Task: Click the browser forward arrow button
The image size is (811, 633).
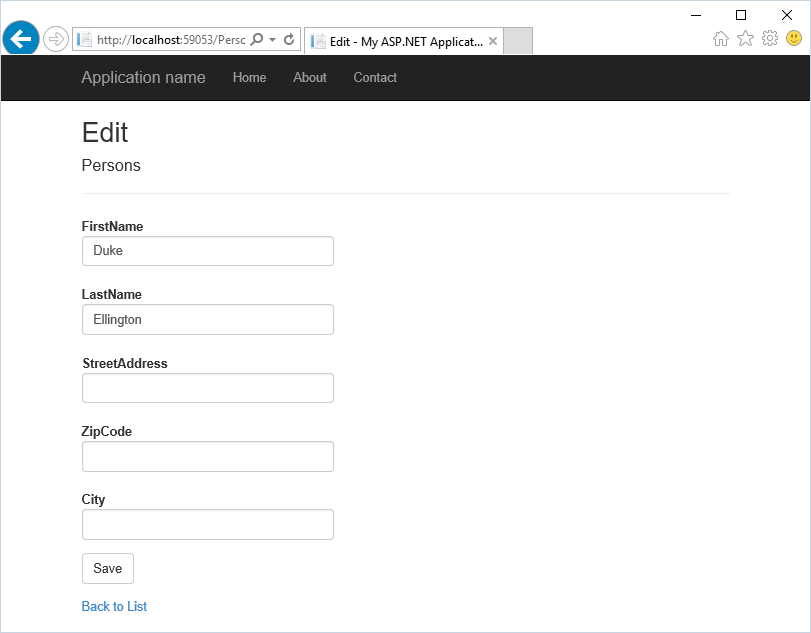Action: click(x=55, y=39)
